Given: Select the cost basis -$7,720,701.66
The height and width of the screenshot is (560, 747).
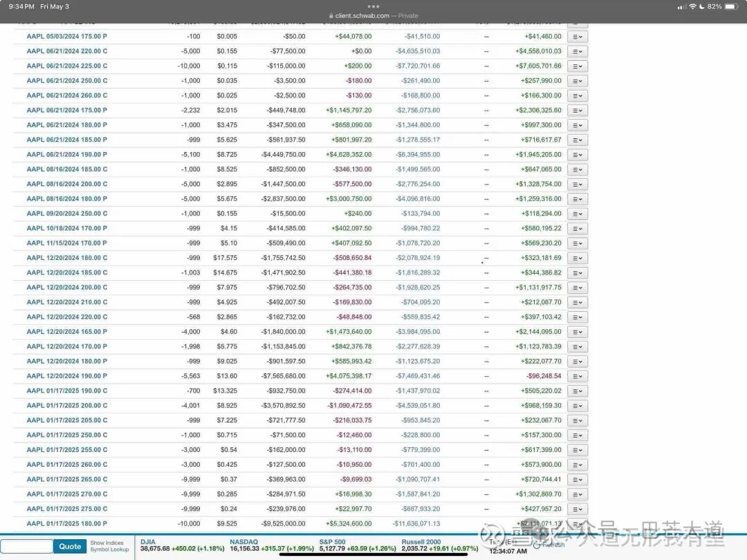Looking at the screenshot, I should point(418,66).
